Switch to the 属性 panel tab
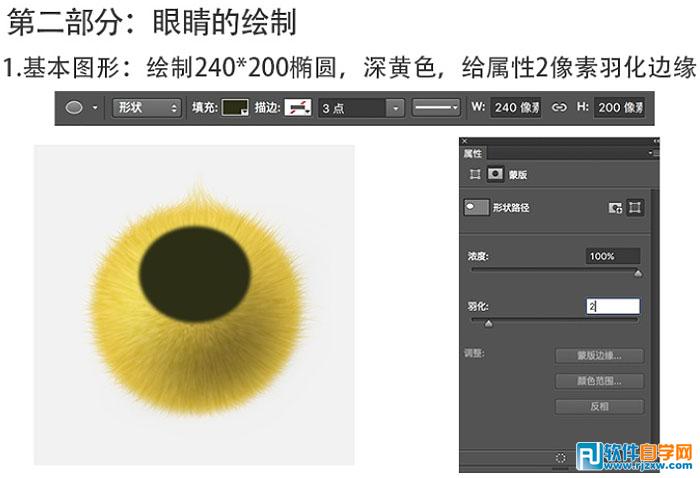This screenshot has height=478, width=700. [x=473, y=154]
